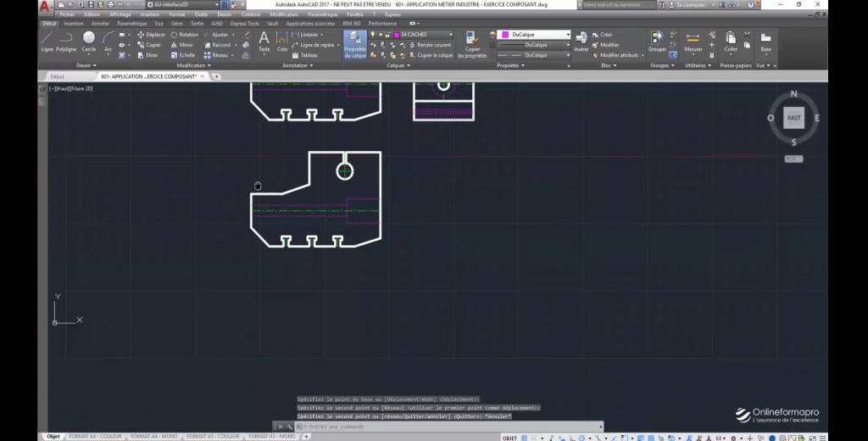Toggle the layer on/off lightbulb for 04 CACHES
Screen dimensions: 868x441
pyautogui.click(x=373, y=35)
